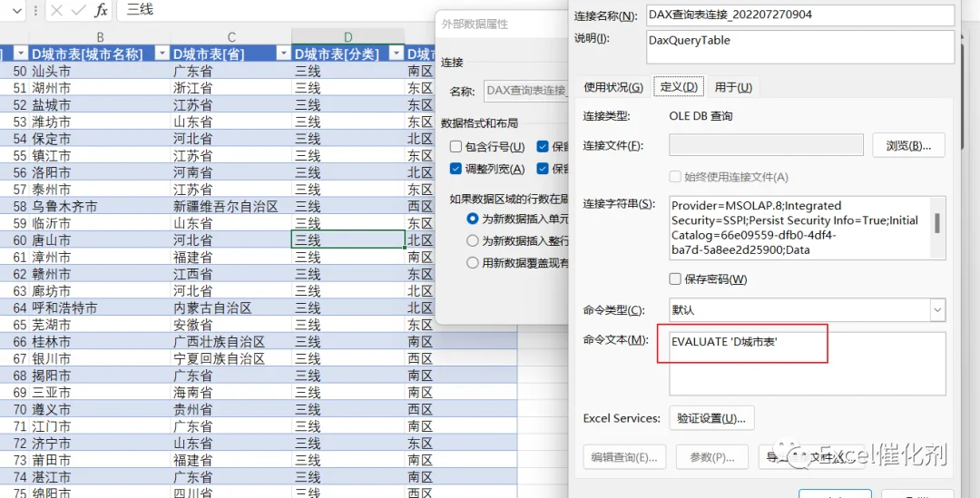
Task: Select cell 浙江省
Action: click(231, 87)
